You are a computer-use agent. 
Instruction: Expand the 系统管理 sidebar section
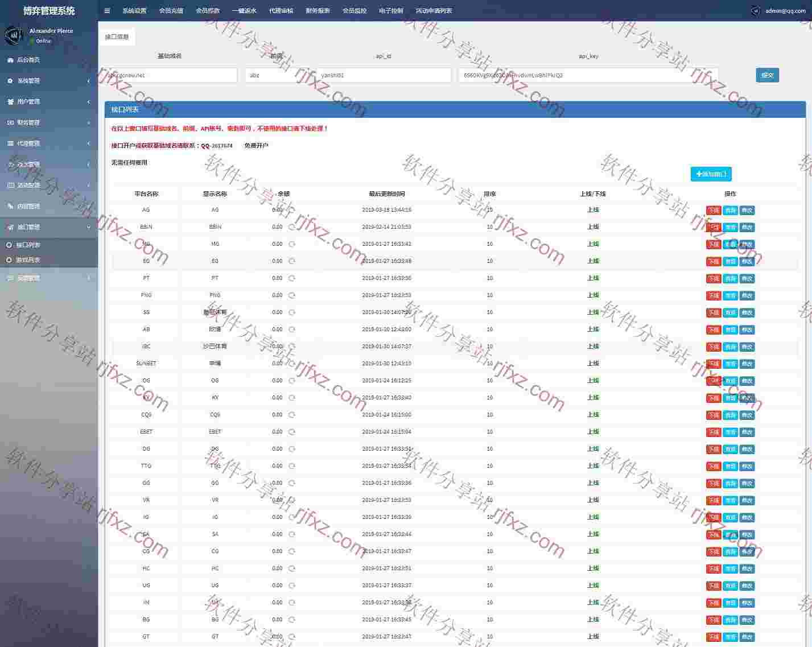click(x=49, y=81)
